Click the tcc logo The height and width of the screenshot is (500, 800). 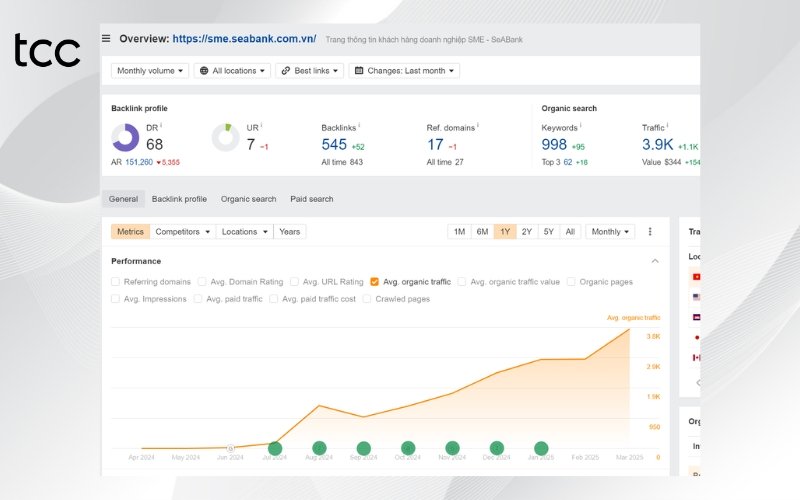point(47,50)
